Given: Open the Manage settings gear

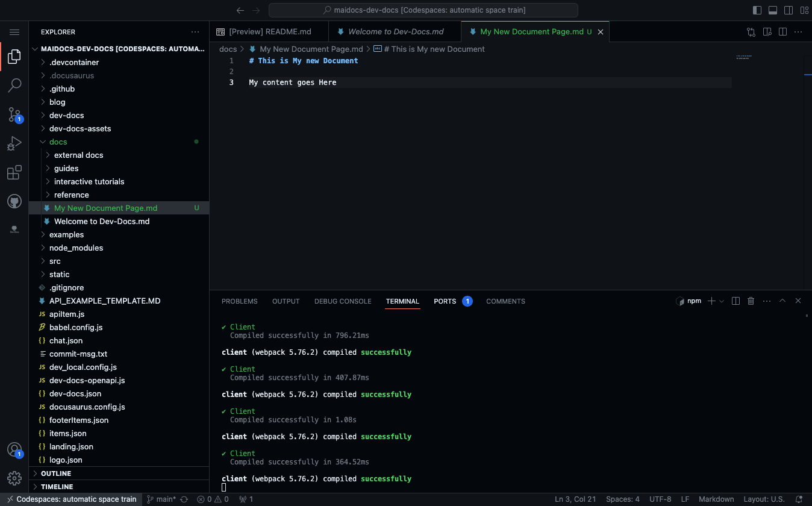Looking at the screenshot, I should (x=14, y=478).
